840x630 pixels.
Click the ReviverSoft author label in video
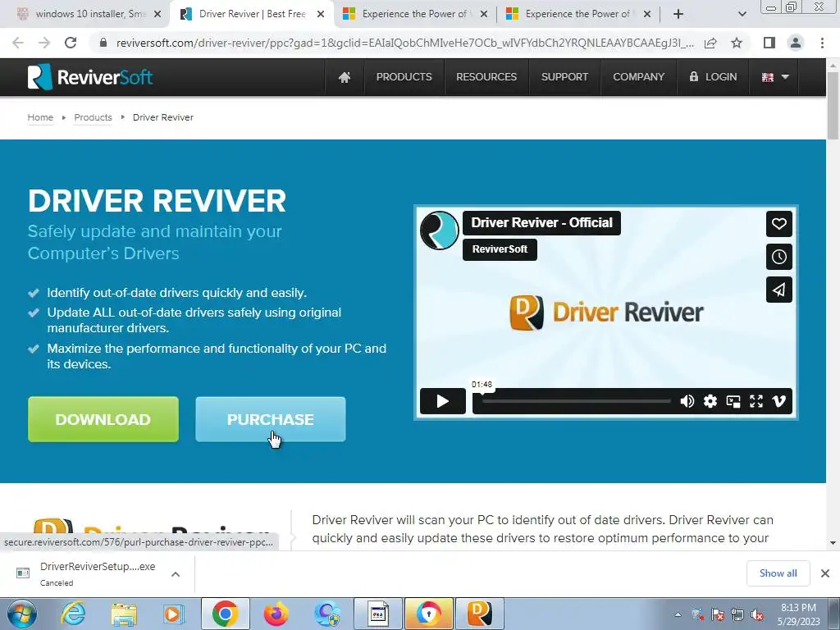[x=500, y=249]
